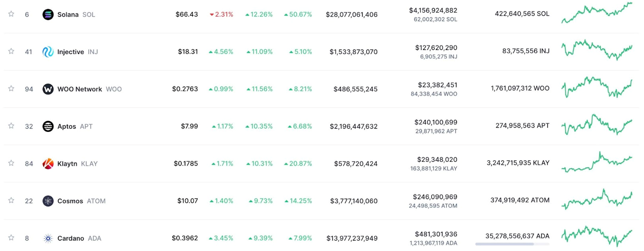Open the Solana name link
Image resolution: width=644 pixels, height=251 pixels.
[x=68, y=14]
